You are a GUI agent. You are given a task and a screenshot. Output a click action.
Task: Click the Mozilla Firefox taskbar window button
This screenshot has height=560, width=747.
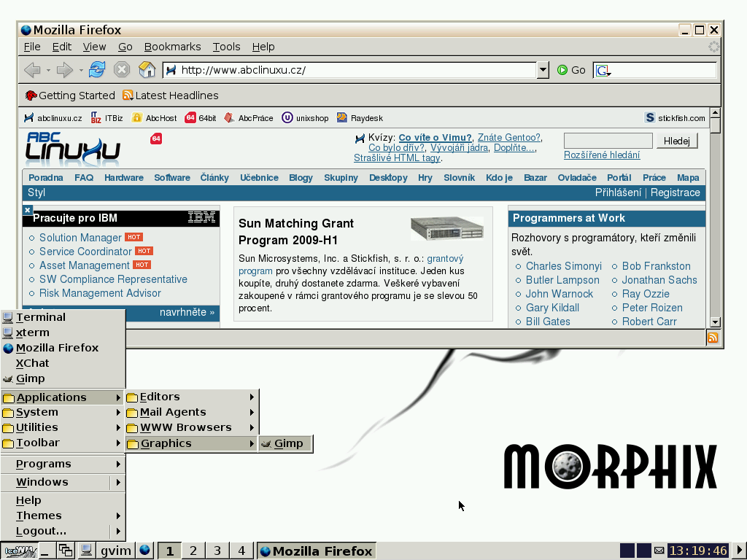coord(317,551)
